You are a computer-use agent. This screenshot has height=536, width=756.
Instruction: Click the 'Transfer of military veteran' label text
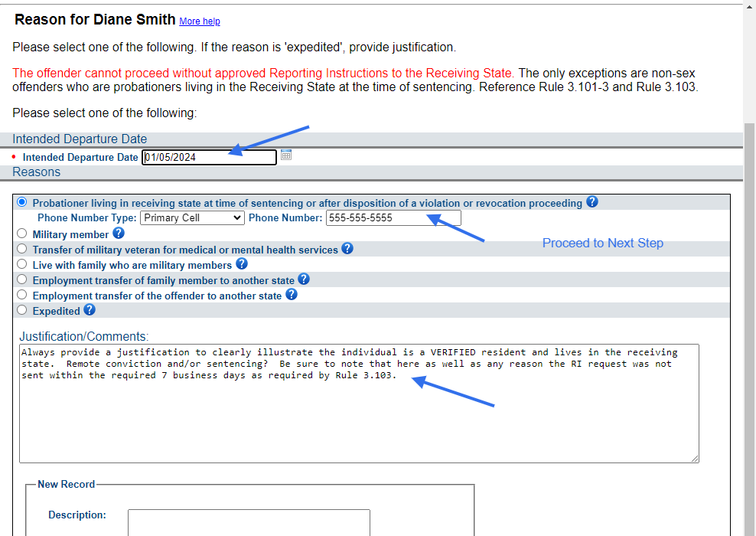click(x=185, y=250)
